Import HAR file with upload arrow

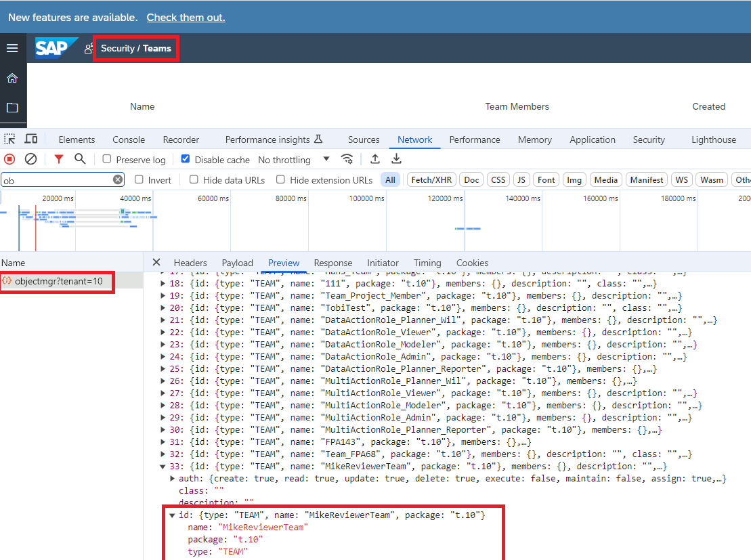click(x=375, y=159)
